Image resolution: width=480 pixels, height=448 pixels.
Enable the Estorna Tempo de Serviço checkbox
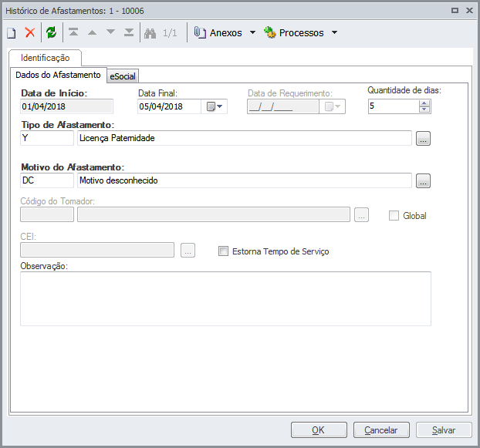(223, 251)
